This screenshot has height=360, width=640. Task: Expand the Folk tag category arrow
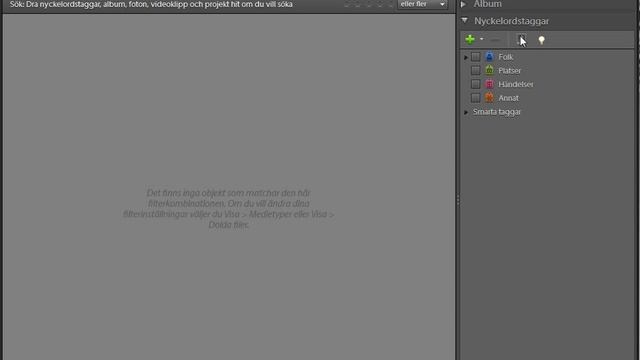[466, 57]
